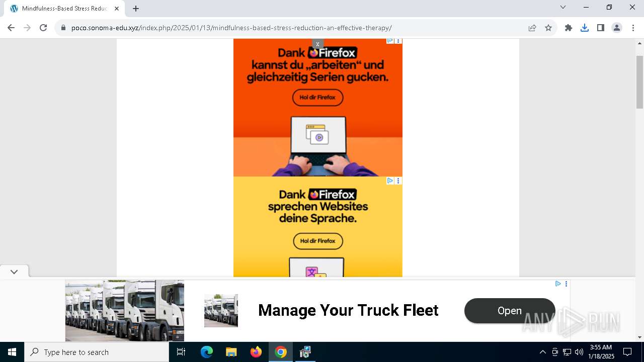The width and height of the screenshot is (644, 362).
Task: Click 'Hol dir Firefox' on yellow ad
Action: (318, 241)
